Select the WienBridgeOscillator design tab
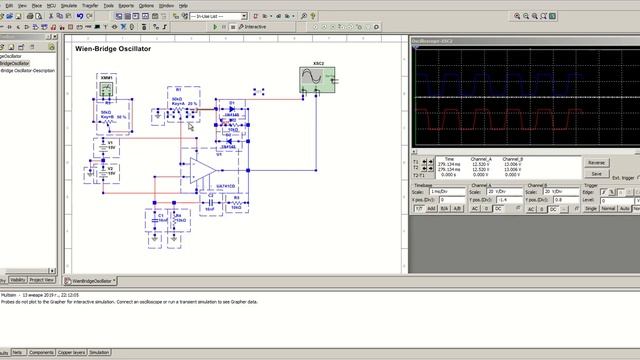The width and height of the screenshot is (640, 360). [x=91, y=281]
